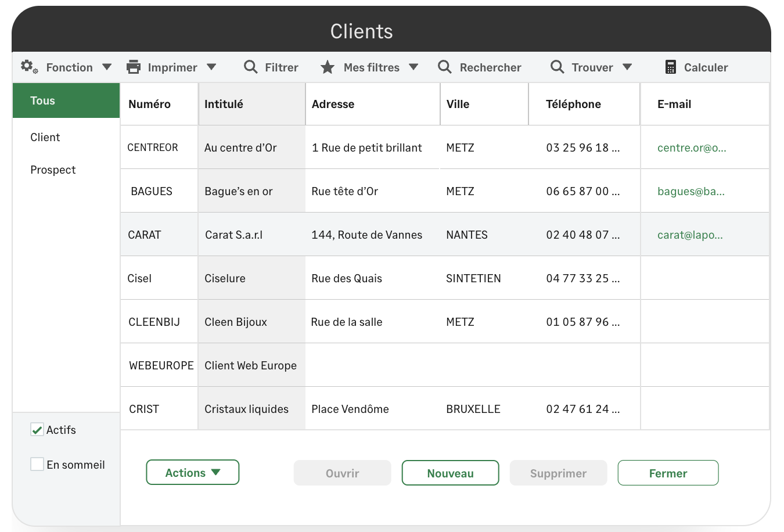Click the Ouvrir button

point(343,473)
